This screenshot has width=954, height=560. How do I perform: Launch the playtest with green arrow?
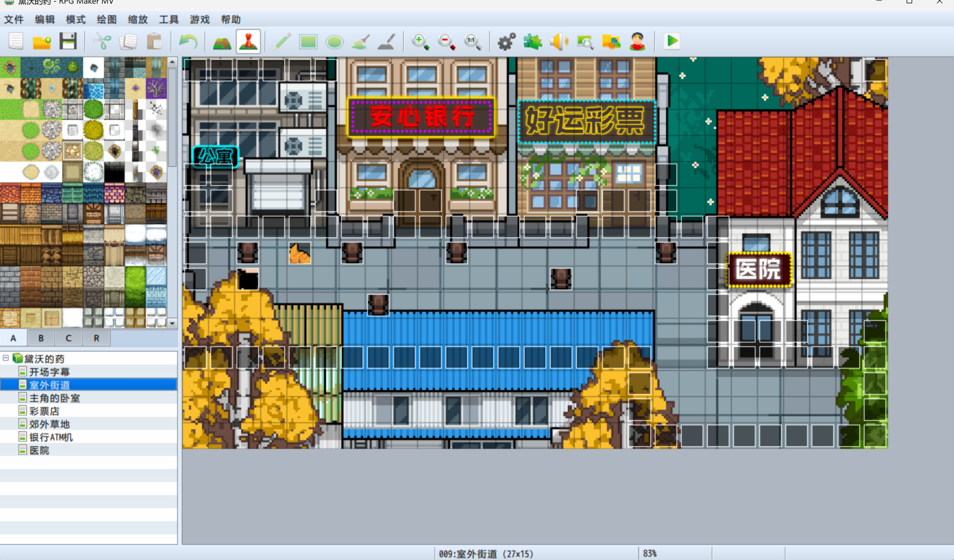(672, 41)
